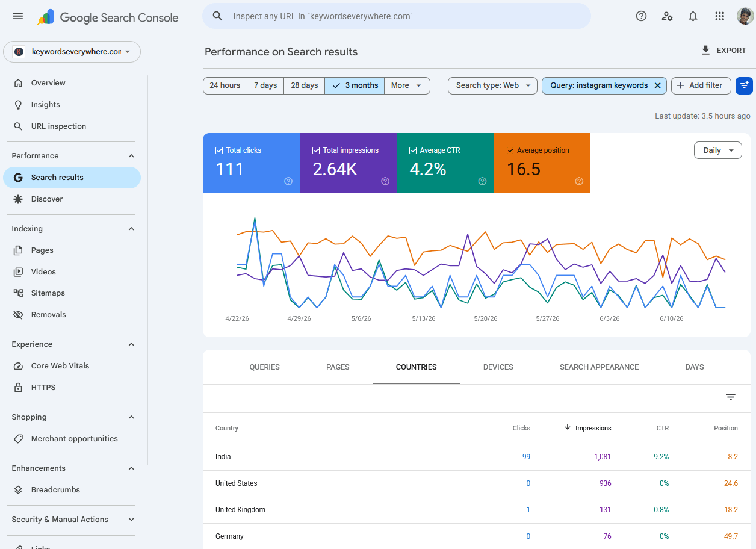This screenshot has width=756, height=549.
Task: Collapse the Indexing sidebar section
Action: coord(131,229)
